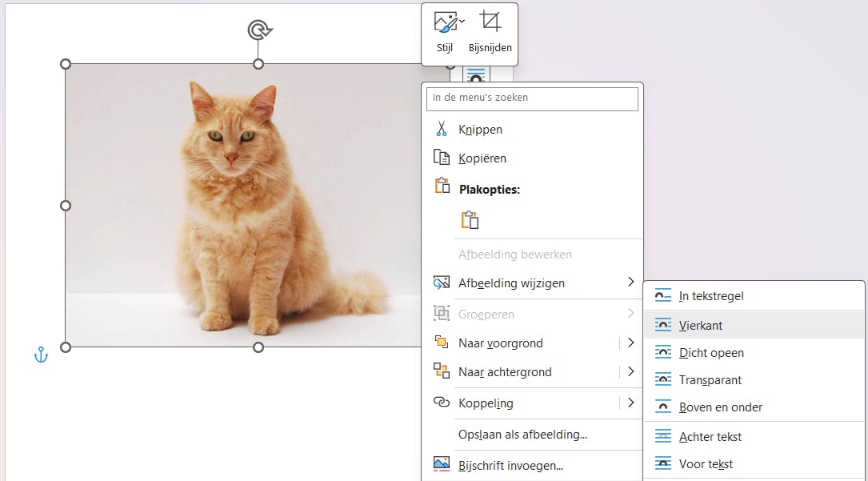The image size is (868, 481).
Task: Click the paste option icon under Plakopties
Action: 470,220
